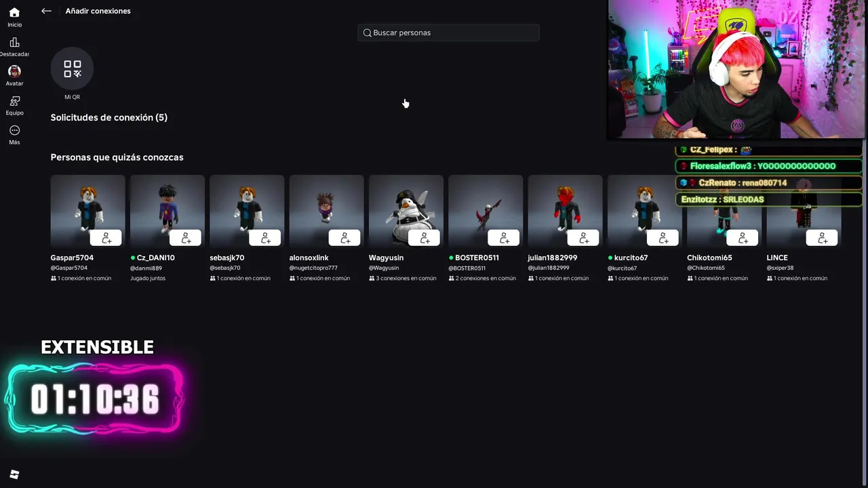Open BOSTER0511 avatar thumbnail

pyautogui.click(x=486, y=212)
